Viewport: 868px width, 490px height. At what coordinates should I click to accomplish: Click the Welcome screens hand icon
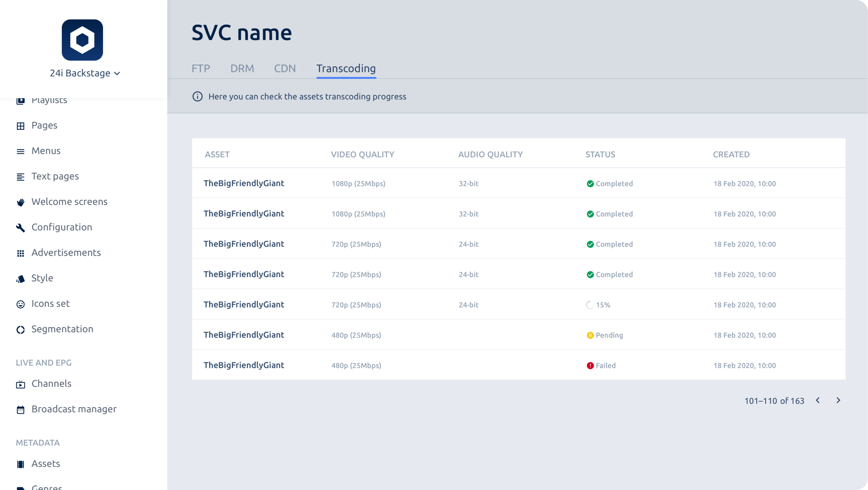tap(21, 202)
